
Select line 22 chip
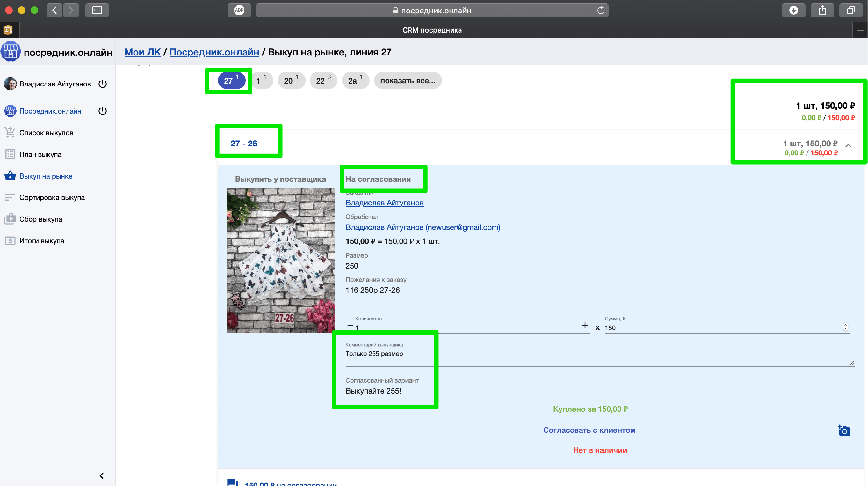(x=323, y=81)
